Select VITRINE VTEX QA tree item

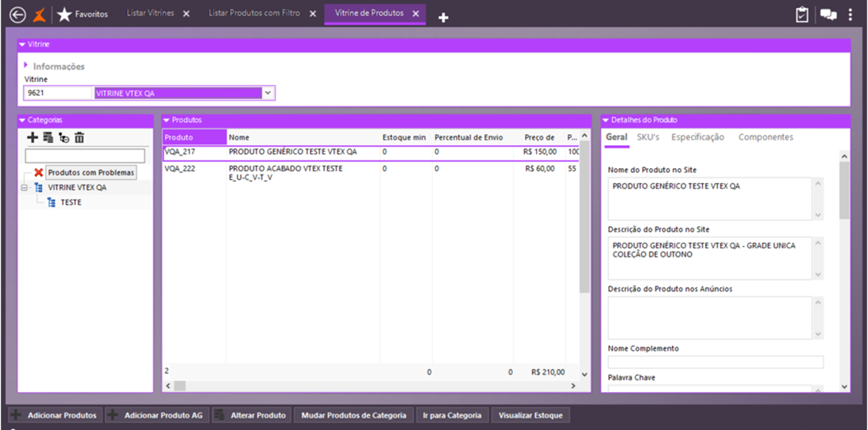coord(78,188)
